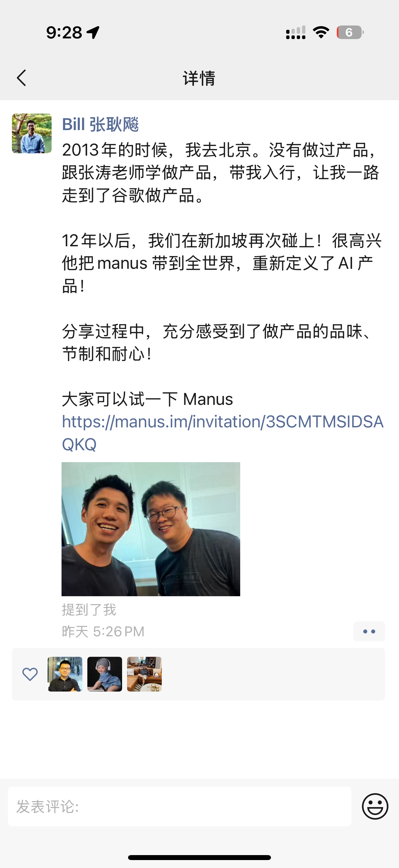The height and width of the screenshot is (868, 399).
Task: Open second liker's baby avatar
Action: click(x=105, y=674)
